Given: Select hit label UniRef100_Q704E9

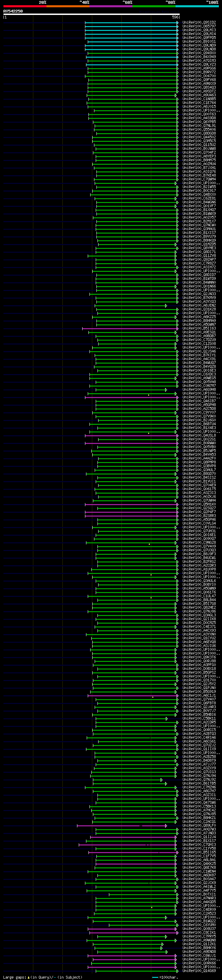Looking at the screenshot, I should [x=199, y=485].
